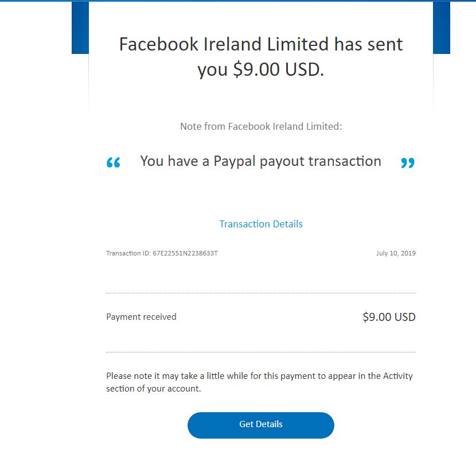Click the dotted divider above Payment received
476x461 pixels.
(261, 293)
